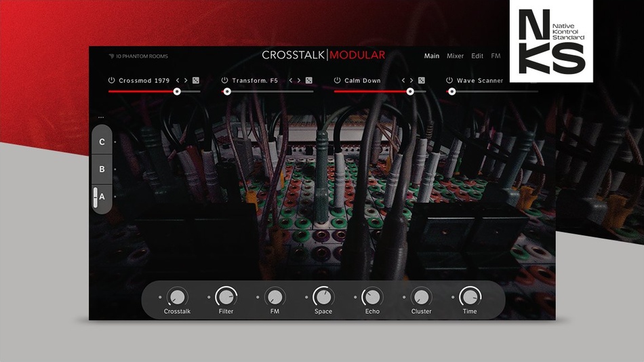Click the Filter knob
This screenshot has width=644, height=362.
click(226, 297)
